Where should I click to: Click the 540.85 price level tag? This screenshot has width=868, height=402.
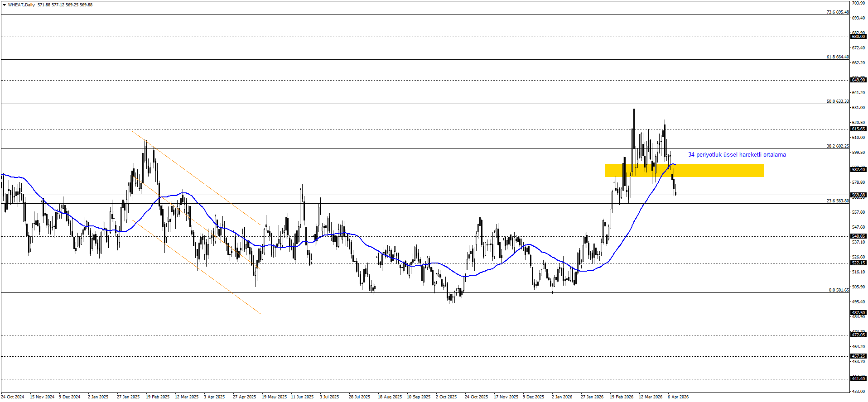858,236
